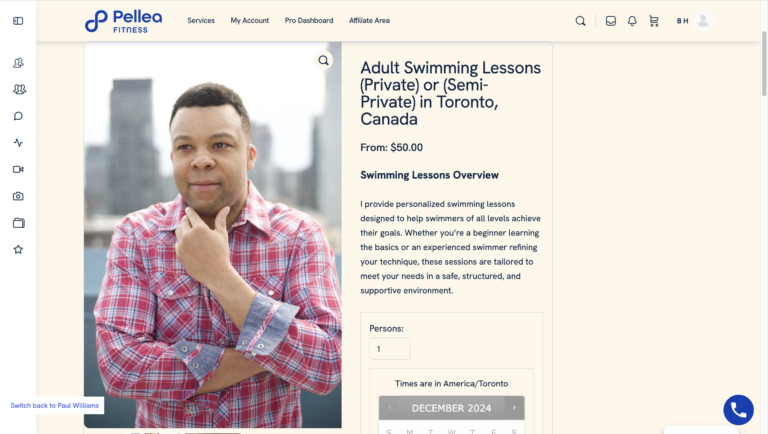
Task: Open the notifications bell icon
Action: tap(632, 21)
